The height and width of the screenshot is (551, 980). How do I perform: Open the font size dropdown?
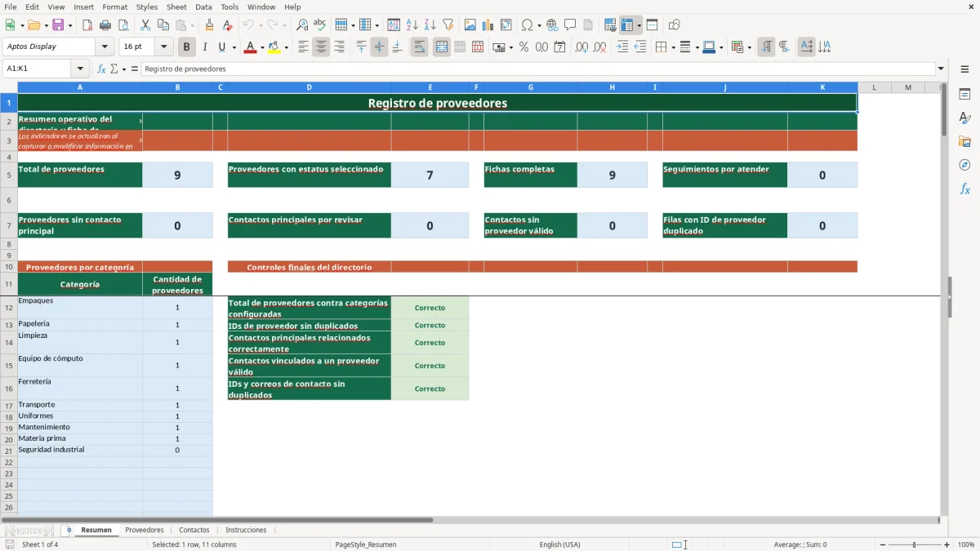tap(164, 47)
